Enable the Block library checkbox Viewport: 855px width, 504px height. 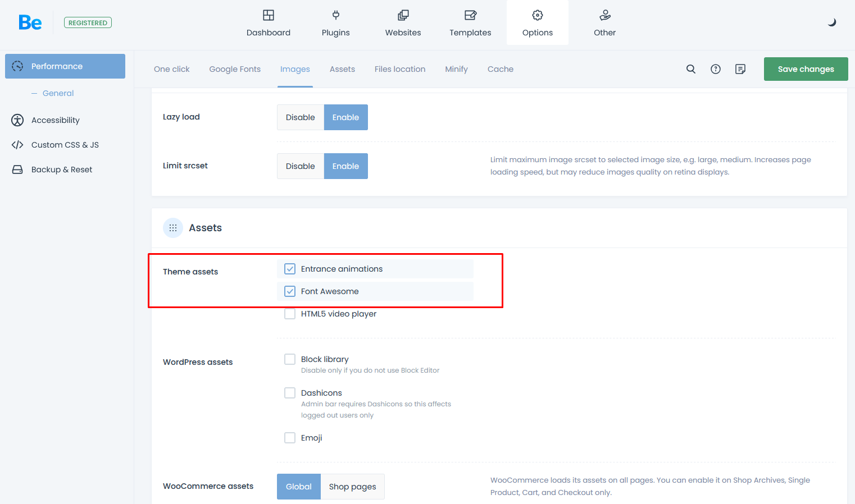click(290, 359)
